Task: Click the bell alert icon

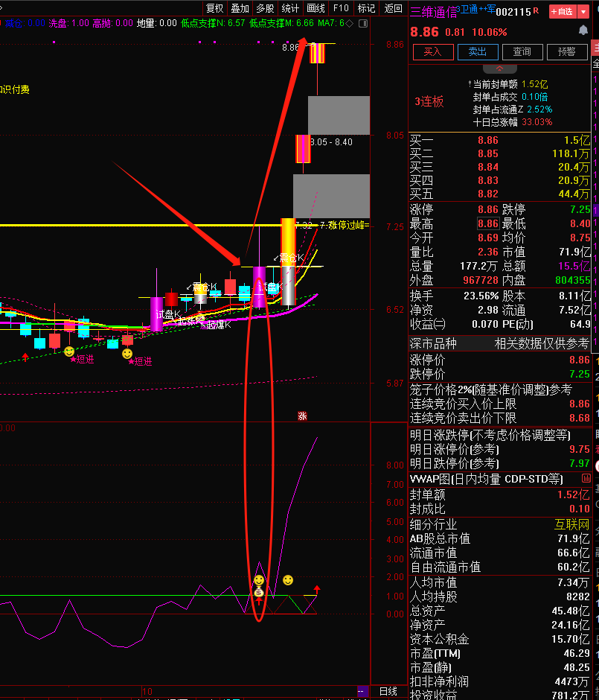Action: click(583, 30)
